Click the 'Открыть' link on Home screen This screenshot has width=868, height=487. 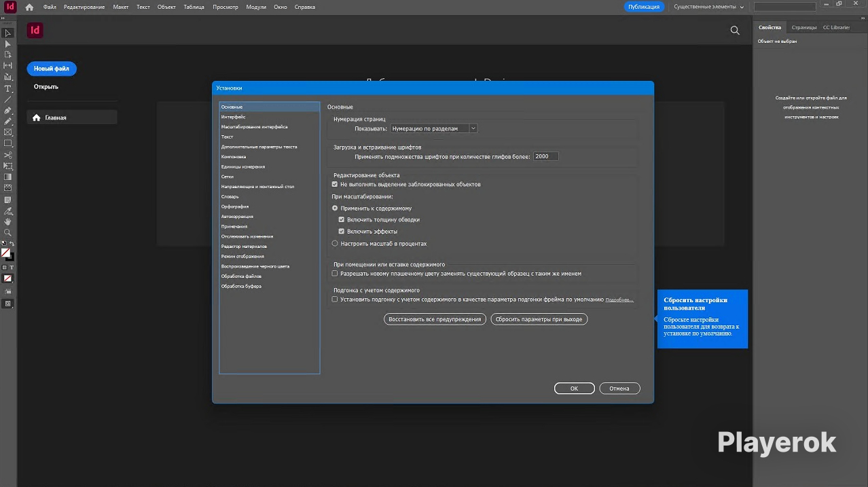[46, 87]
